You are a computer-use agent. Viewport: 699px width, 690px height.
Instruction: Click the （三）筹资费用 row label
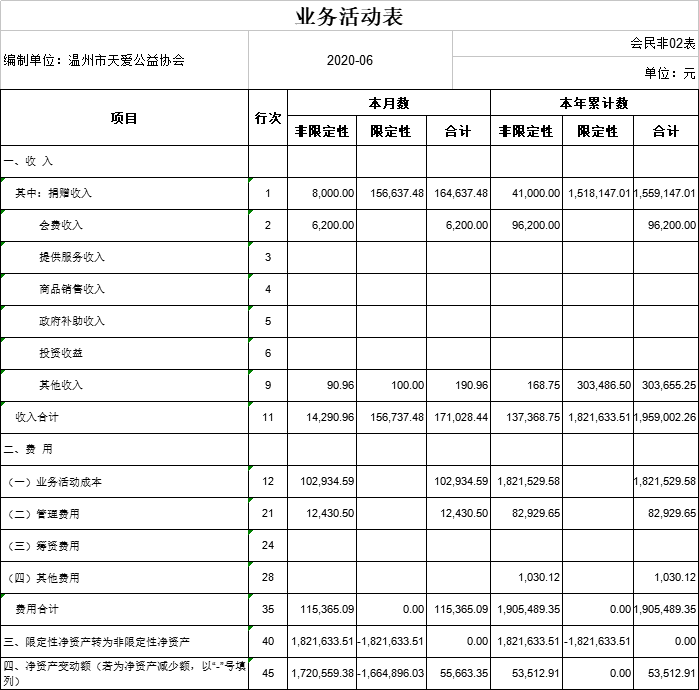click(43, 546)
